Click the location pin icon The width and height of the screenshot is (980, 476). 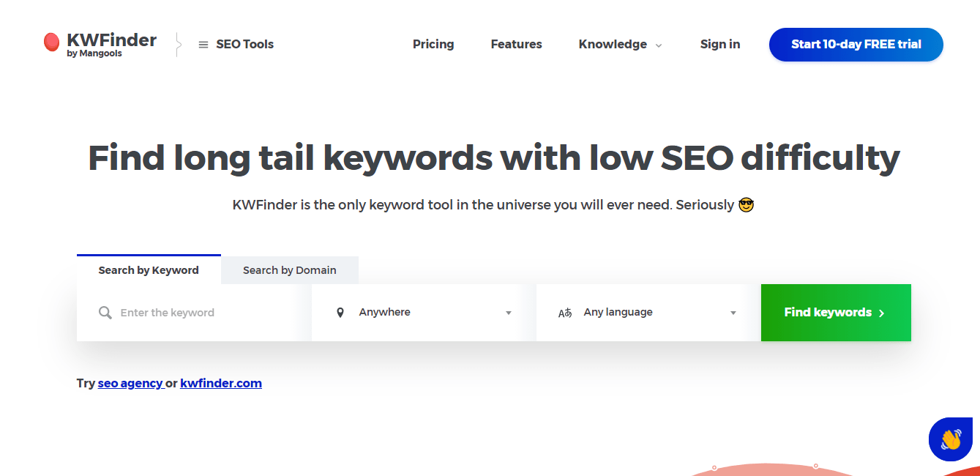tap(340, 312)
